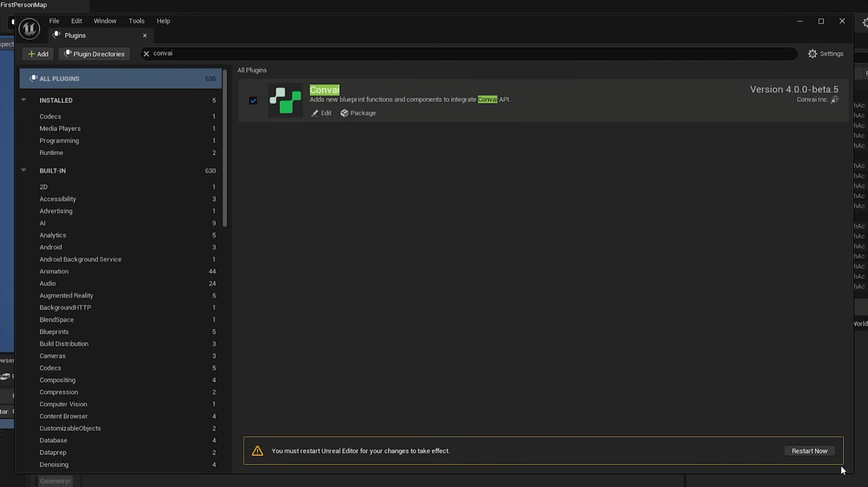The image size is (868, 487).
Task: Select Android Background Service category
Action: click(x=121, y=259)
